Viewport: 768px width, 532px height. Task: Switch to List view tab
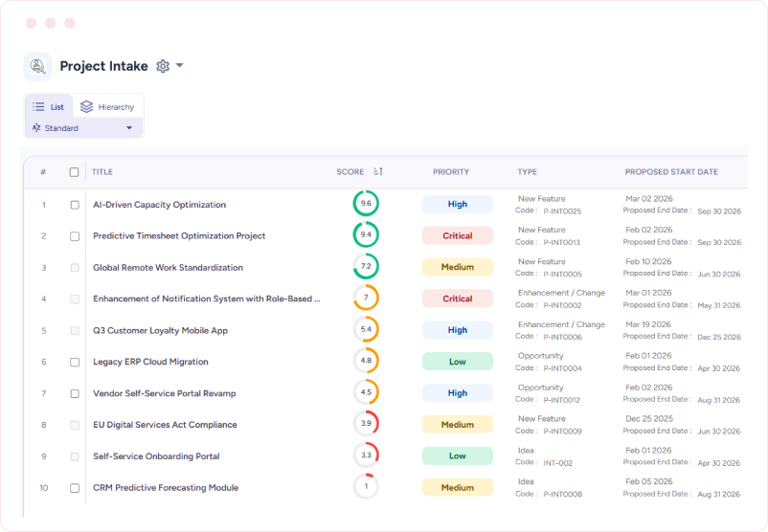pos(49,107)
